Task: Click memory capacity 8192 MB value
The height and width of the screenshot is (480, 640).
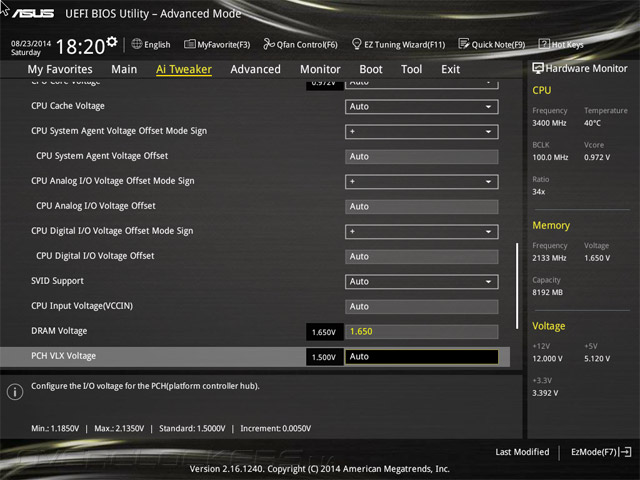Action: click(x=547, y=292)
